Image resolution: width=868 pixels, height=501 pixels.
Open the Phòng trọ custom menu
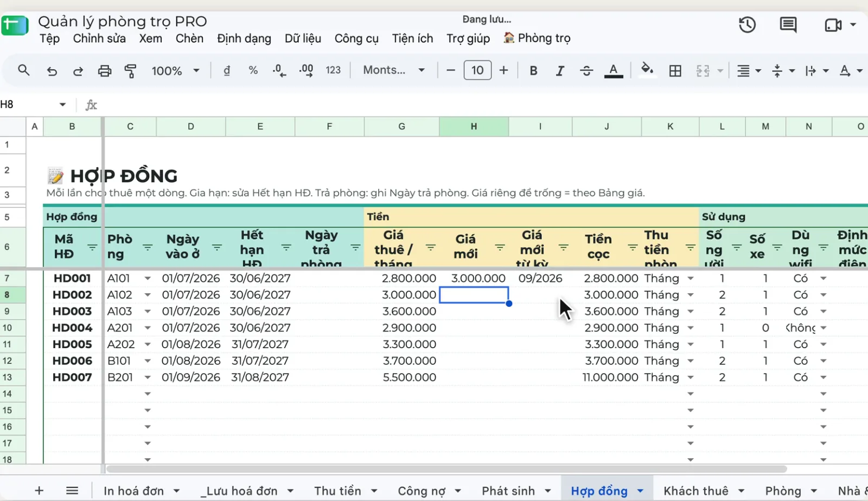coord(537,38)
